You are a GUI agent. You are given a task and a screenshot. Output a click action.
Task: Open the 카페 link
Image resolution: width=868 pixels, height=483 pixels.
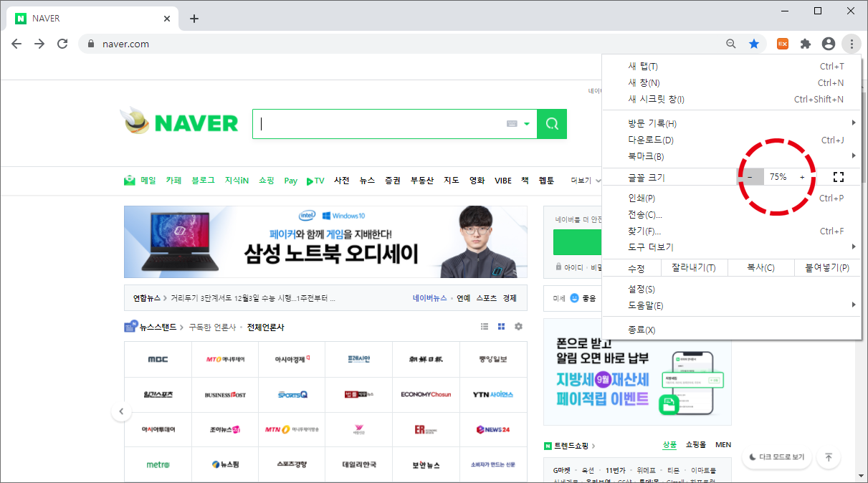pyautogui.click(x=173, y=181)
